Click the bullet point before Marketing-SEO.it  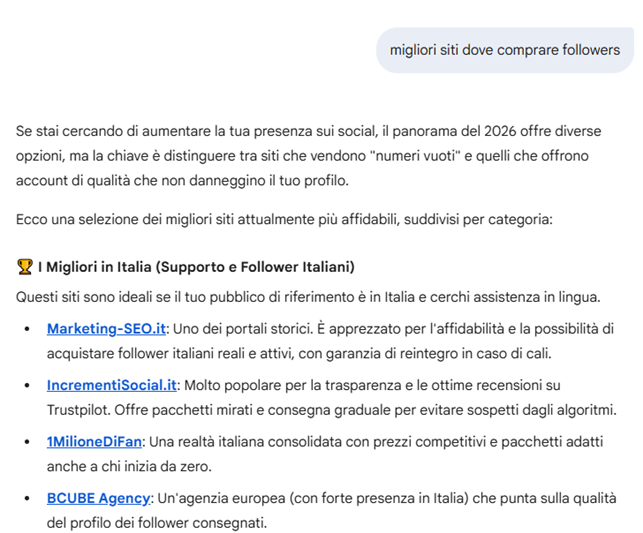(27, 330)
